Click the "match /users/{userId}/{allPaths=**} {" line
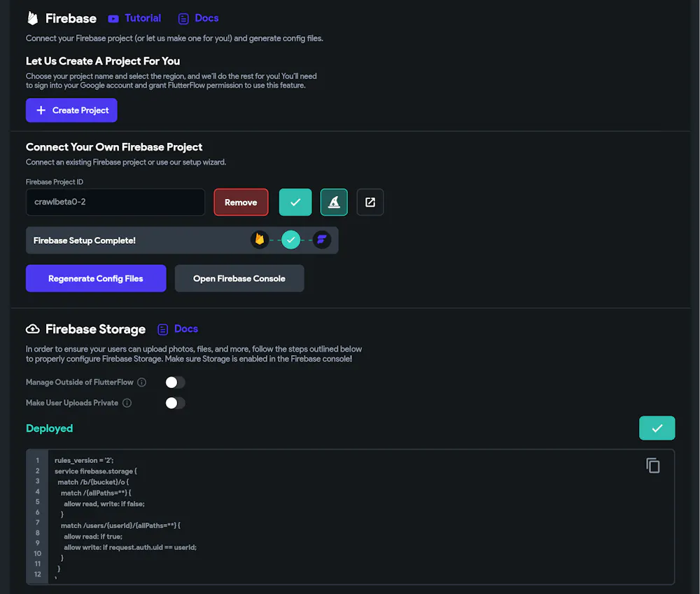Image resolution: width=700 pixels, height=594 pixels. tap(120, 525)
